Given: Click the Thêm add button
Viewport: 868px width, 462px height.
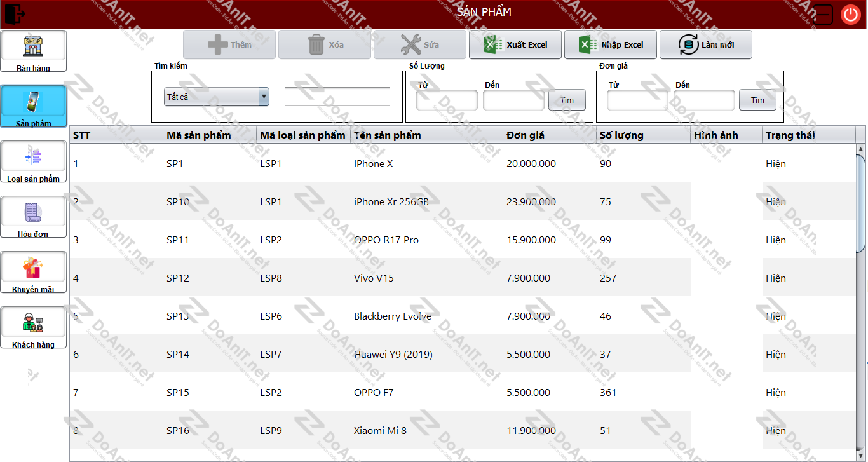Looking at the screenshot, I should [x=229, y=44].
